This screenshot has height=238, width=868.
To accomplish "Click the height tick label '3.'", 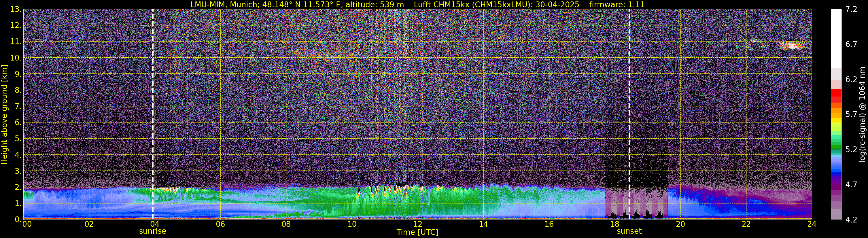I will [18, 171].
